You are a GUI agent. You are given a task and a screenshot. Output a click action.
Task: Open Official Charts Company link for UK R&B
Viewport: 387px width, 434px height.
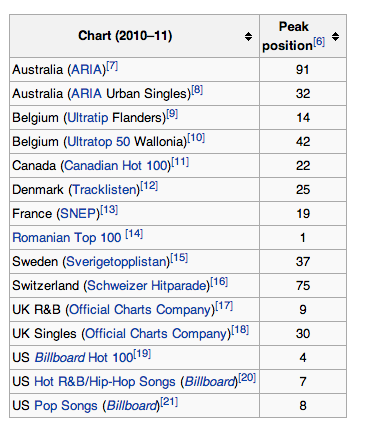tap(140, 310)
